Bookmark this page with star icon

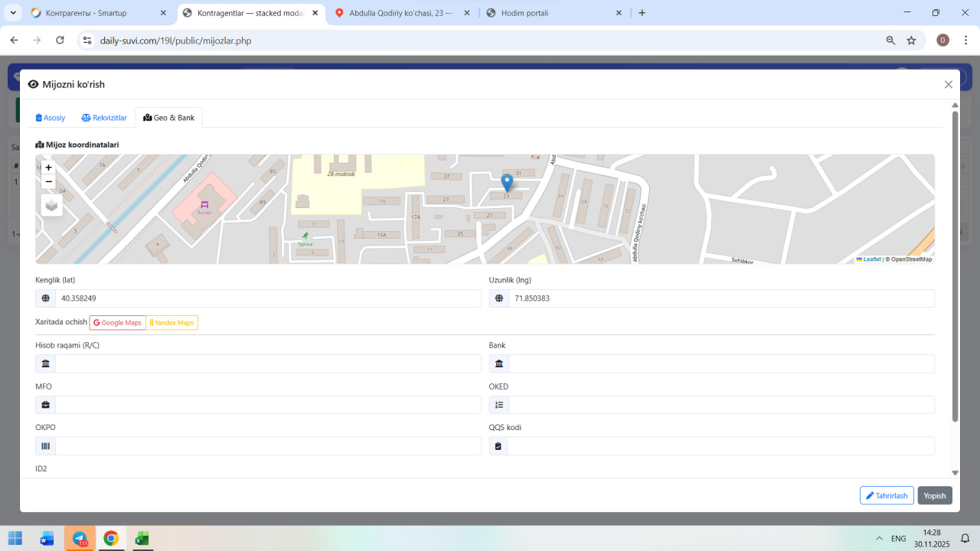coord(911,41)
